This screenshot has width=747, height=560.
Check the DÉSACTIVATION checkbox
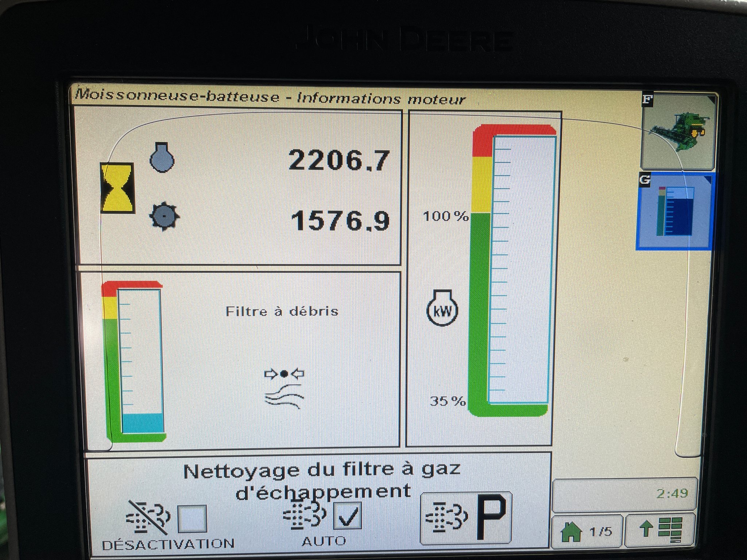(192, 518)
